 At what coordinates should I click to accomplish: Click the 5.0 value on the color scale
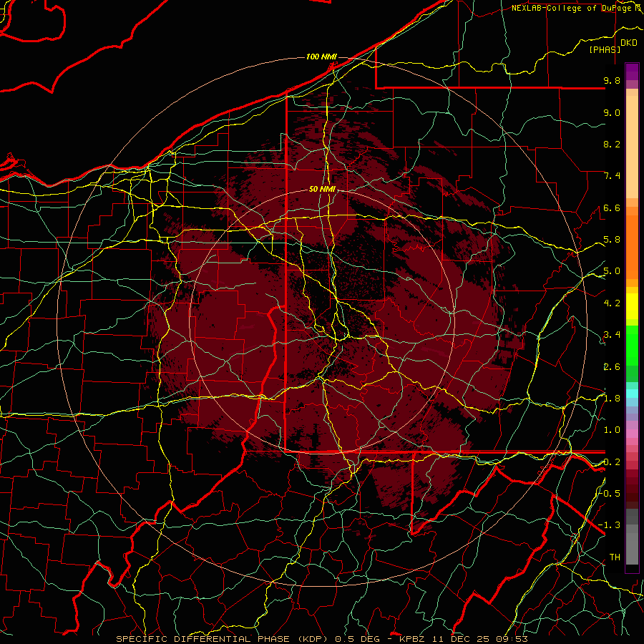tap(612, 271)
